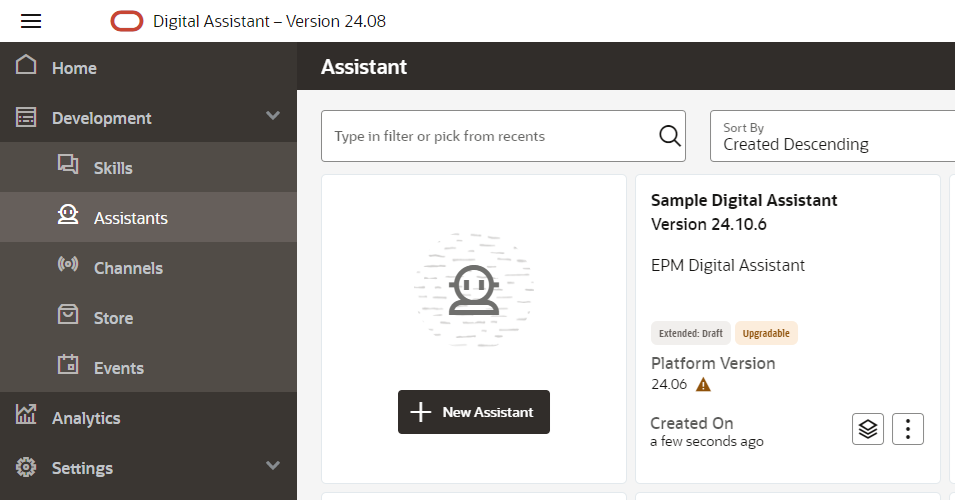Collapse the Development section chevron
Screen dimensions: 955x500
[273, 116]
